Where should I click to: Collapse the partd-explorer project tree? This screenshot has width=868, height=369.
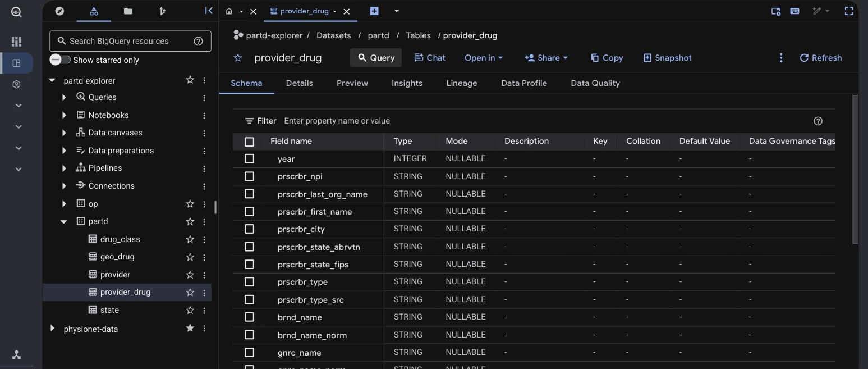52,80
